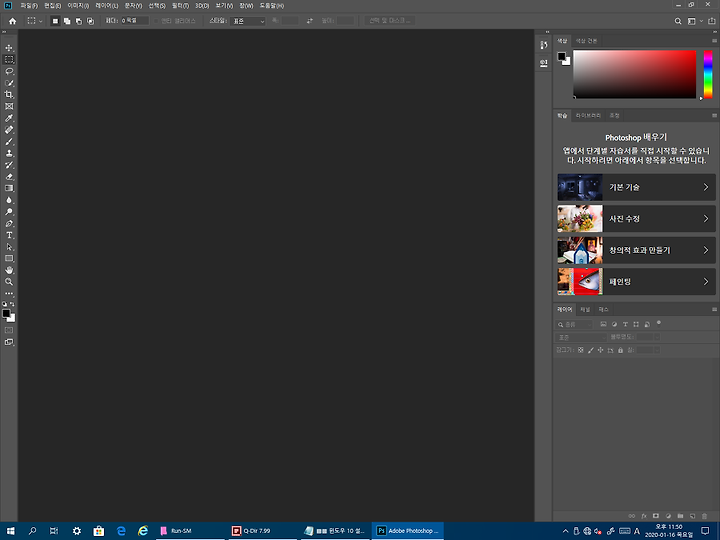This screenshot has width=720, height=540.
Task: Choose New Selection mode in options bar
Action: (55, 21)
